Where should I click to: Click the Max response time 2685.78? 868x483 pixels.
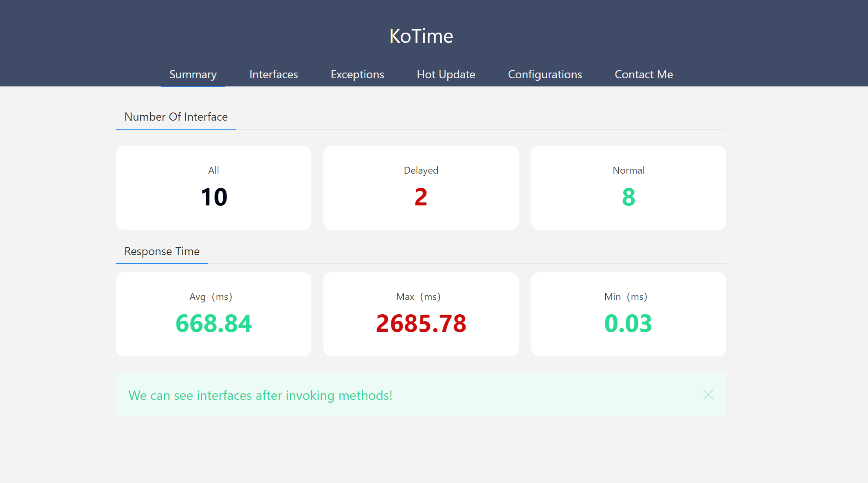[x=421, y=324]
